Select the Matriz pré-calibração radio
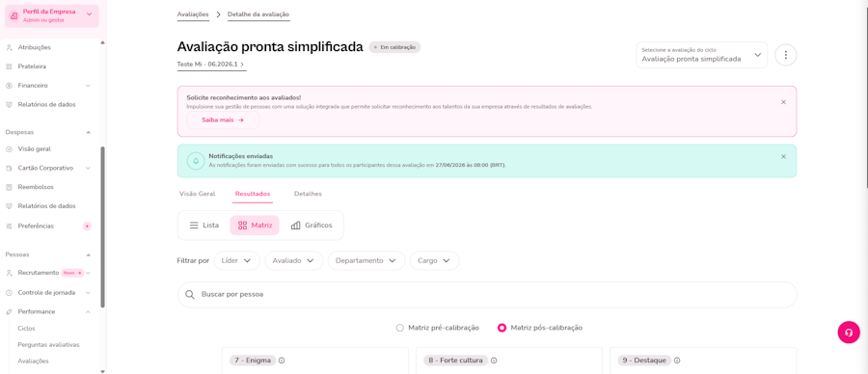The height and width of the screenshot is (374, 868). pyautogui.click(x=399, y=328)
